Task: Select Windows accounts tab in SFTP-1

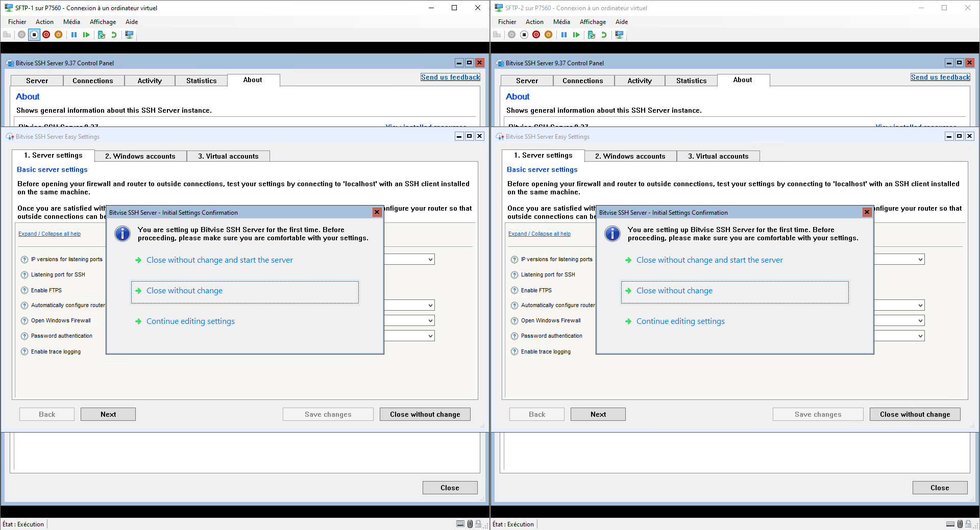Action: (140, 156)
